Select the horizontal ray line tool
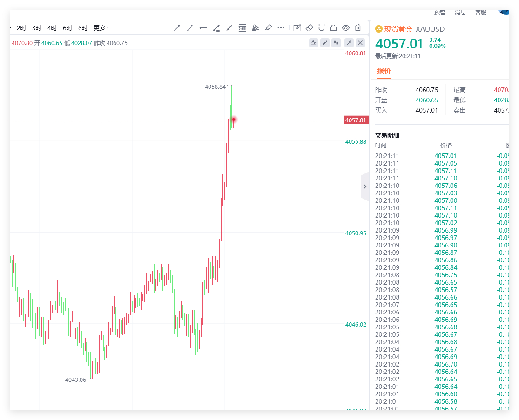 coord(203,28)
